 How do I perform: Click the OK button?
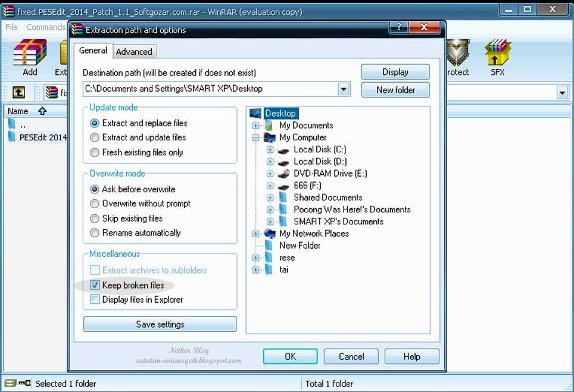click(x=290, y=356)
